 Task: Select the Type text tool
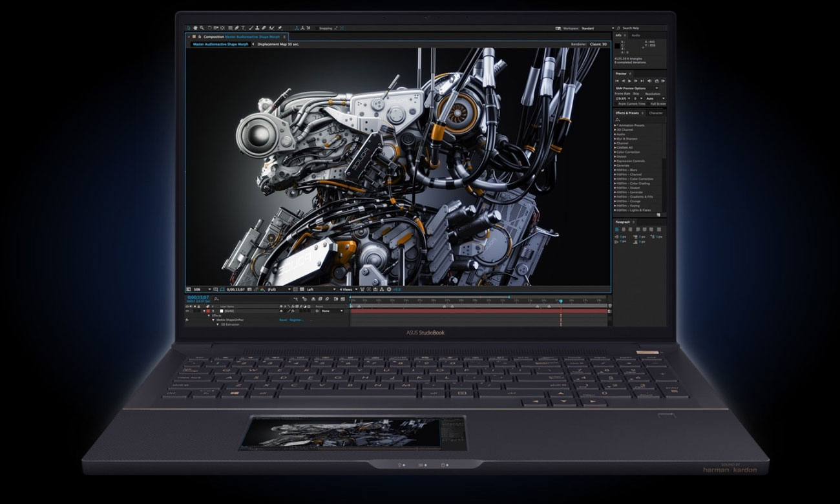243,28
